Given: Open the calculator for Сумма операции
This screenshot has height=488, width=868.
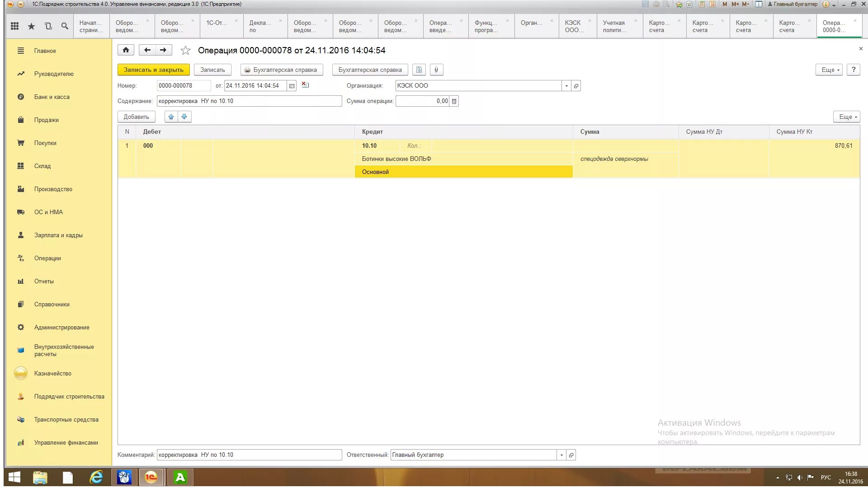Looking at the screenshot, I should [454, 101].
